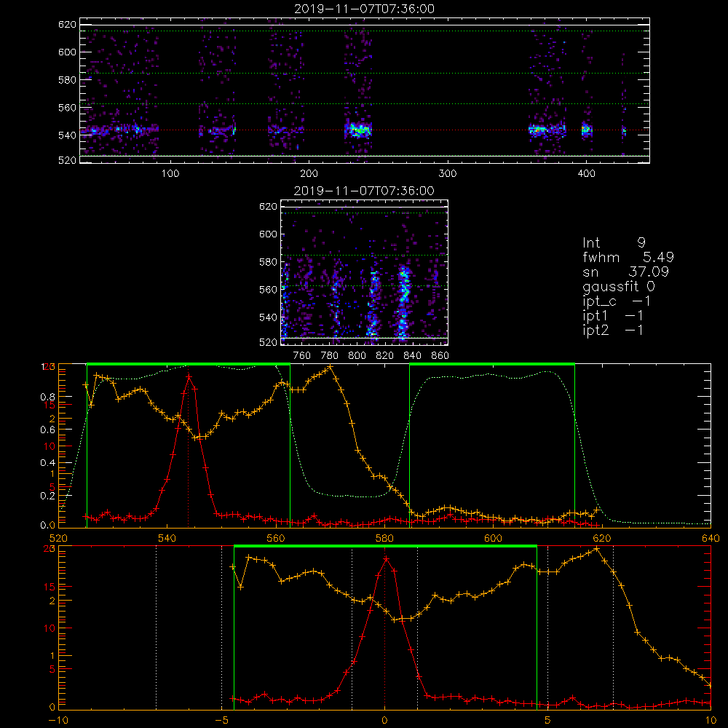728x728 pixels.
Task: Click the 600 y-axis label of top spectrogram
Action: click(67, 52)
